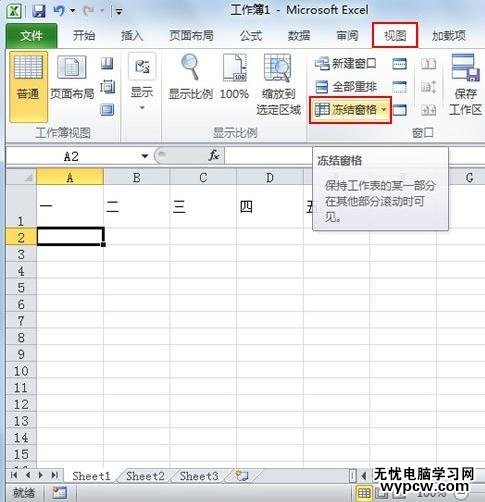Select column C header
This screenshot has width=485, height=502.
click(203, 177)
